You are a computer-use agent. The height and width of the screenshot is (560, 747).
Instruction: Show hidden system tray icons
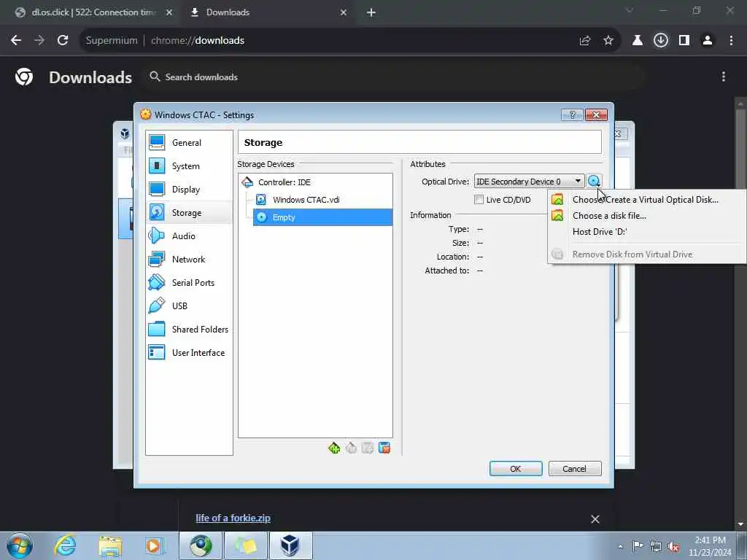pos(620,546)
